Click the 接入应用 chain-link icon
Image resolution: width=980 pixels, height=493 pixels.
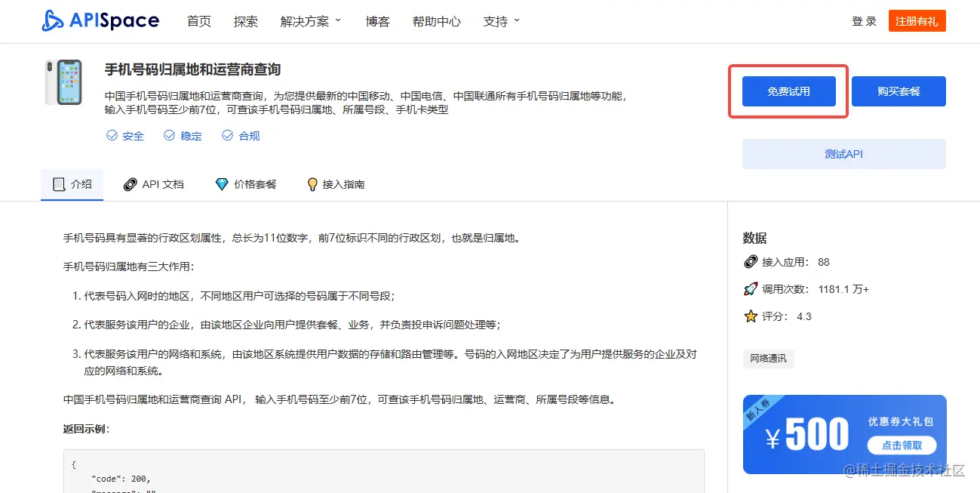(x=751, y=262)
